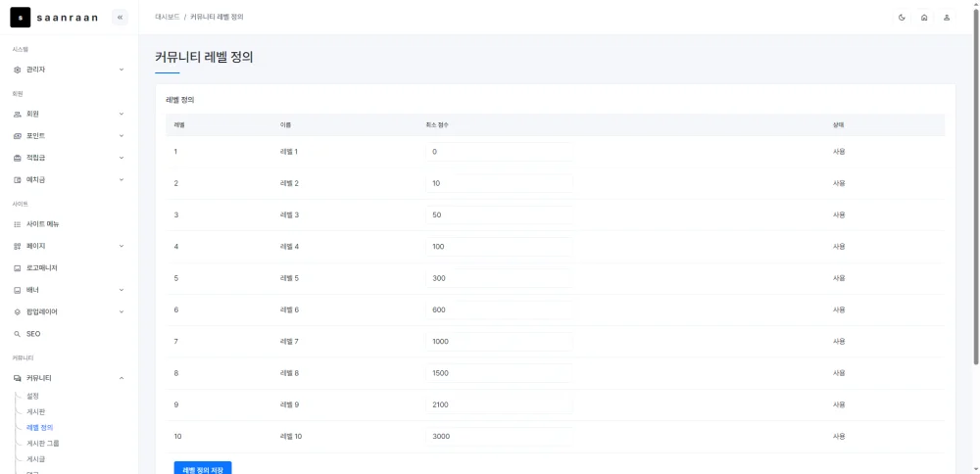Click the 로고매니저 image icon
The height and width of the screenshot is (474, 980).
pyautogui.click(x=18, y=268)
